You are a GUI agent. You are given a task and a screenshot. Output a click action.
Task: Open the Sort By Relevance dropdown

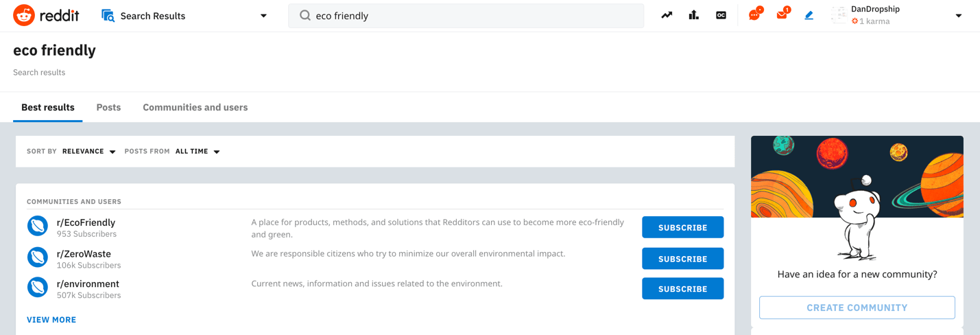pyautogui.click(x=88, y=152)
